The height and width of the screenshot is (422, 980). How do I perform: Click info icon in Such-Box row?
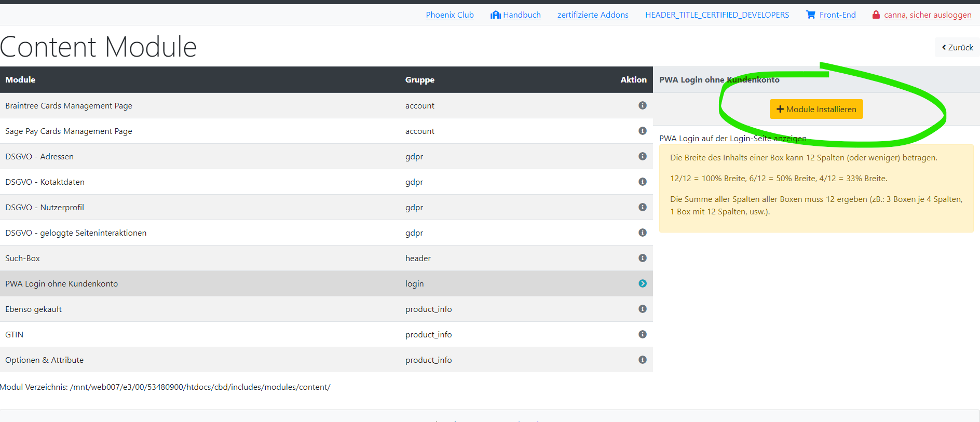643,258
